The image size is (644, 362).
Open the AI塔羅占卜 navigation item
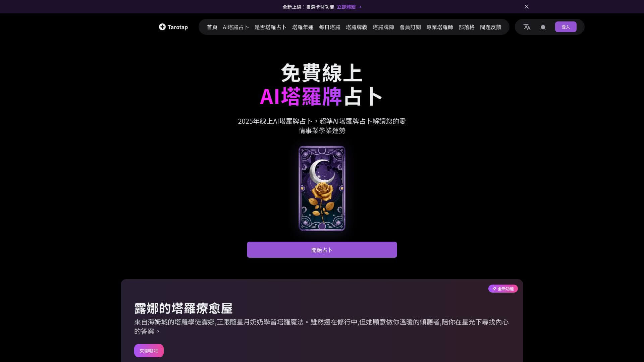tap(236, 27)
